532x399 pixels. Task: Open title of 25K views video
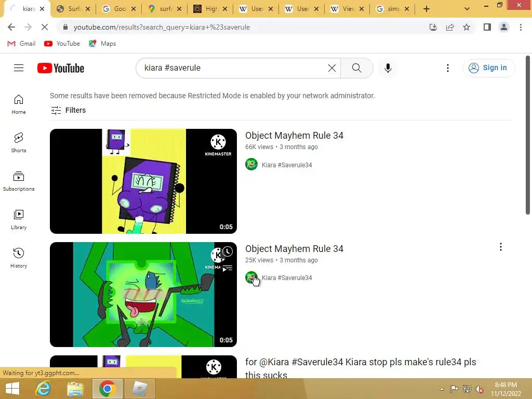[x=294, y=249]
